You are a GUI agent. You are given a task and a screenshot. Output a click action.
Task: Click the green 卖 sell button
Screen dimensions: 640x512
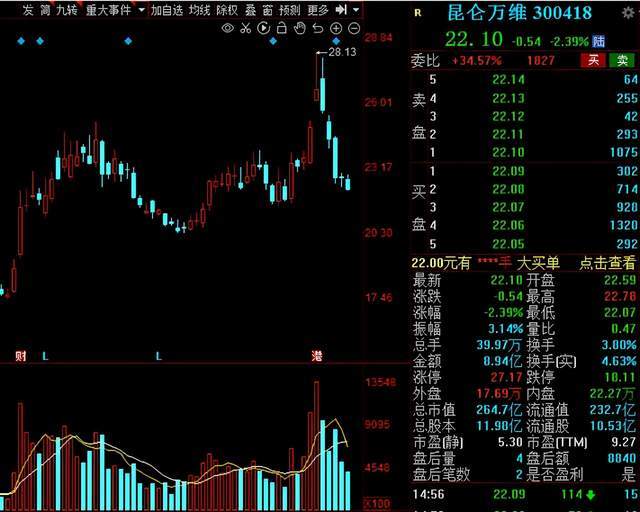pyautogui.click(x=622, y=60)
